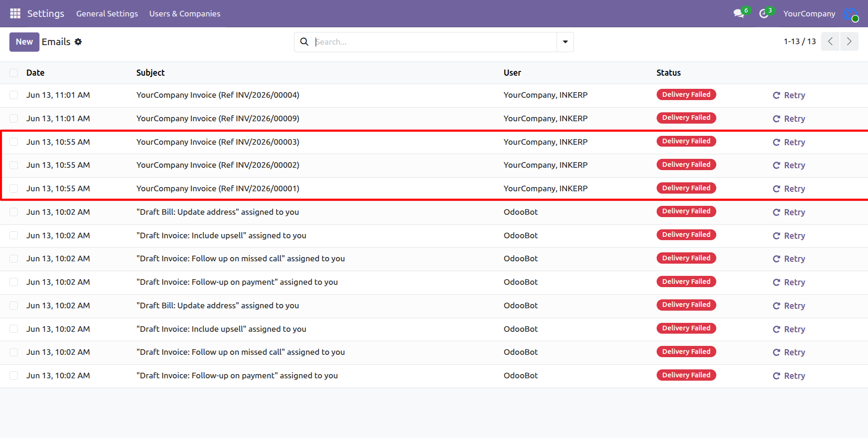Click the search magnifier icon

[304, 42]
